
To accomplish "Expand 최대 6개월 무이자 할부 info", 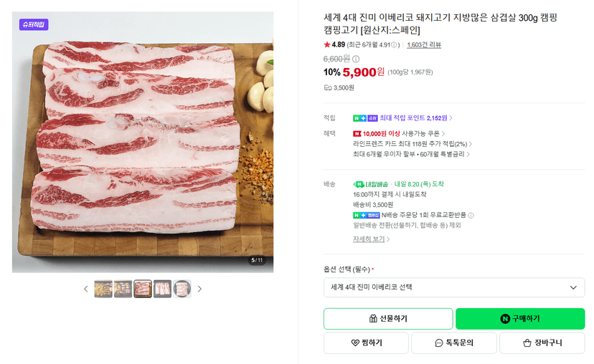I will tap(411, 154).
